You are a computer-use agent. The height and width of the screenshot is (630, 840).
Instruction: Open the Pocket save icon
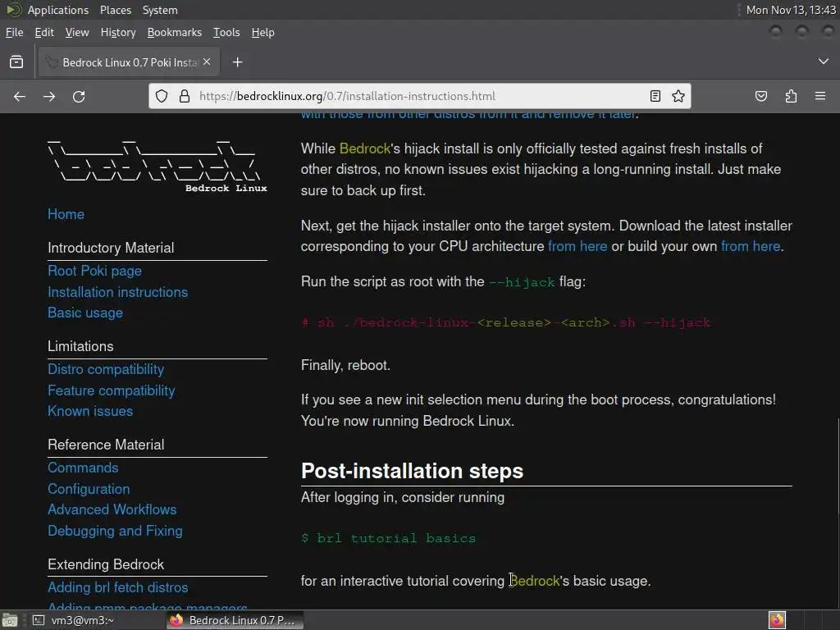(760, 97)
